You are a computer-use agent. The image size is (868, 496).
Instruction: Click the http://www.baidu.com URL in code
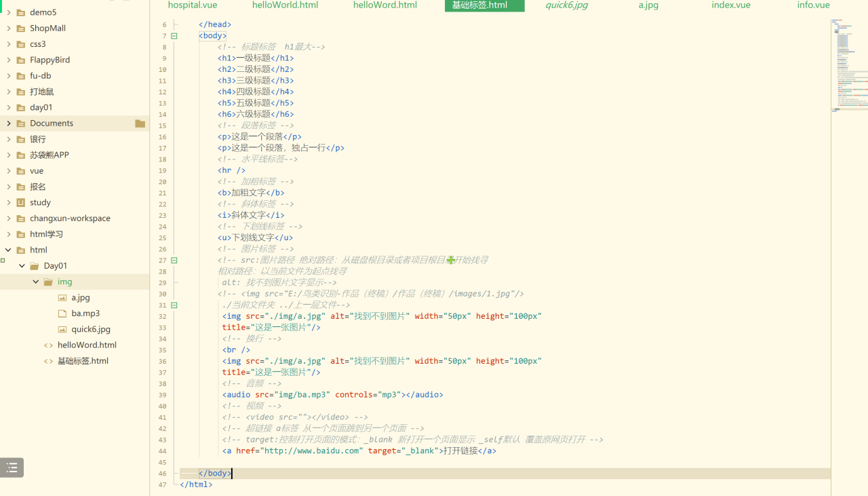point(311,451)
